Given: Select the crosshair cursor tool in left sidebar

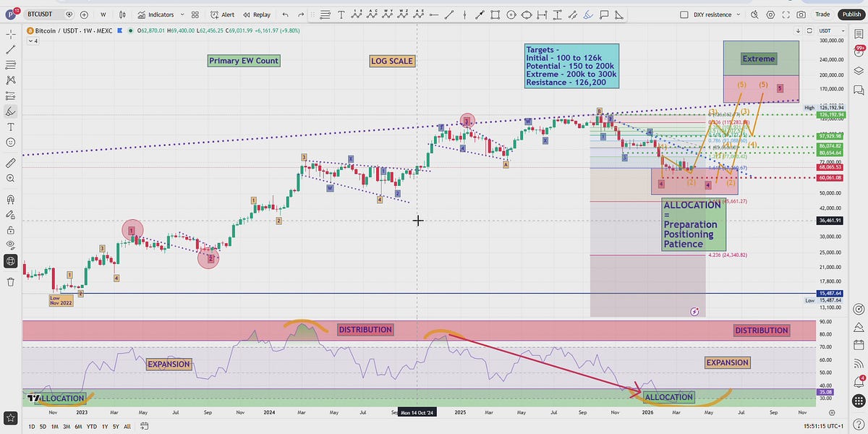Looking at the screenshot, I should 11,34.
